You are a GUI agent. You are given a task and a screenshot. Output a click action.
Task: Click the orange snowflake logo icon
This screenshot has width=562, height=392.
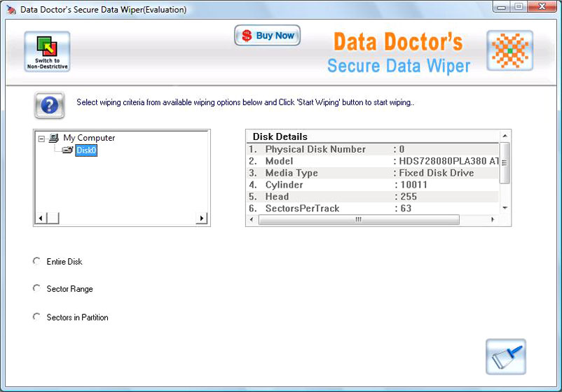[x=509, y=50]
